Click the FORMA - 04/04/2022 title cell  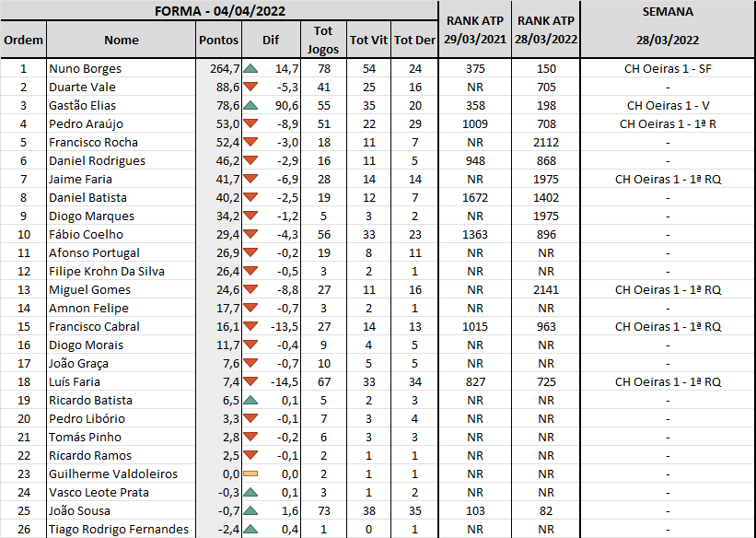click(x=219, y=11)
